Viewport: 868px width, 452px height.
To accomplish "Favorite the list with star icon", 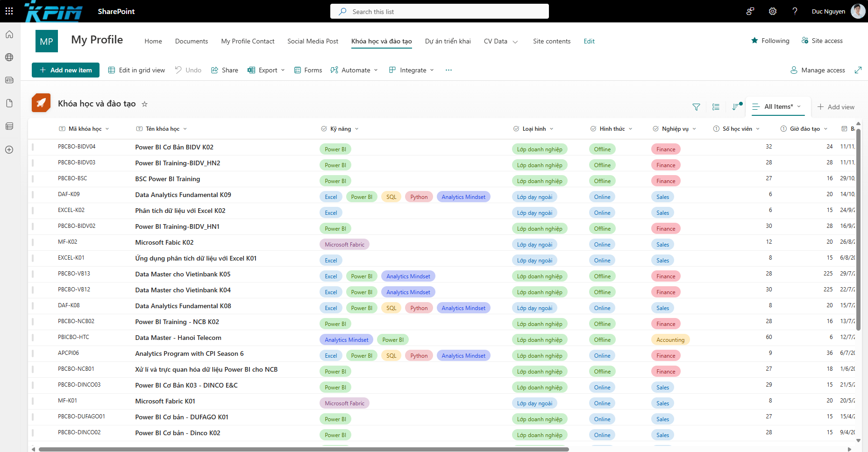I will click(145, 104).
